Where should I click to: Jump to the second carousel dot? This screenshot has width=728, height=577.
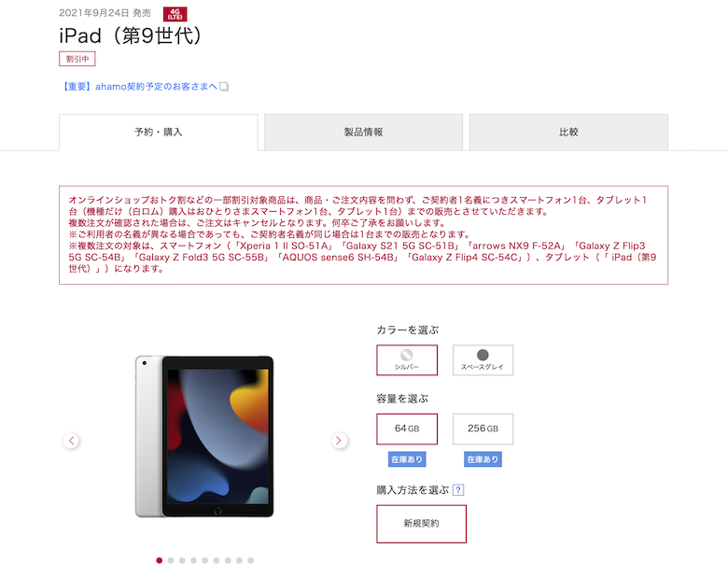[x=171, y=560]
